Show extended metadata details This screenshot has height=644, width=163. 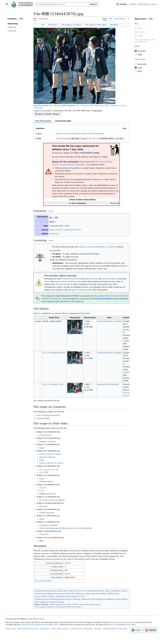click(43, 581)
